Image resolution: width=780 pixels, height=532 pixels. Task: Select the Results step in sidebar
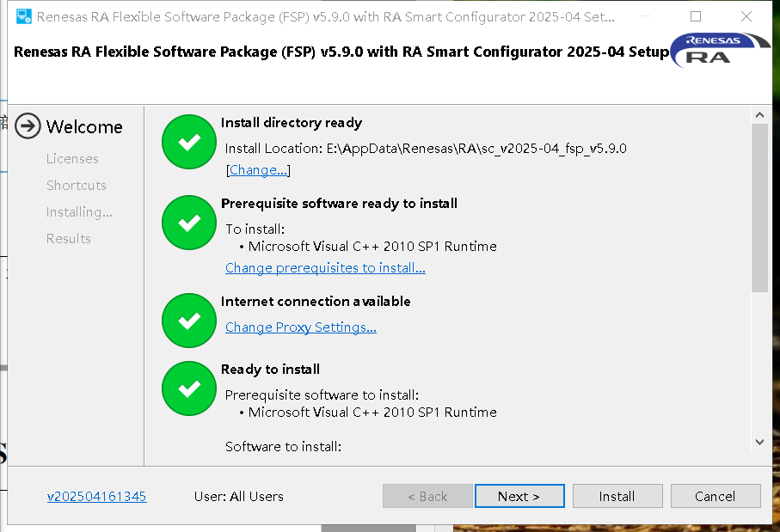[x=69, y=239]
